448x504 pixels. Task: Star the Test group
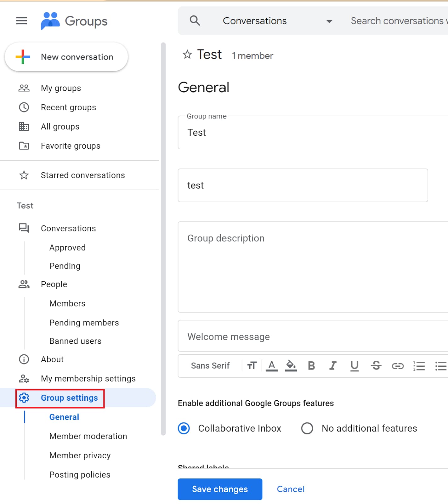click(x=187, y=54)
